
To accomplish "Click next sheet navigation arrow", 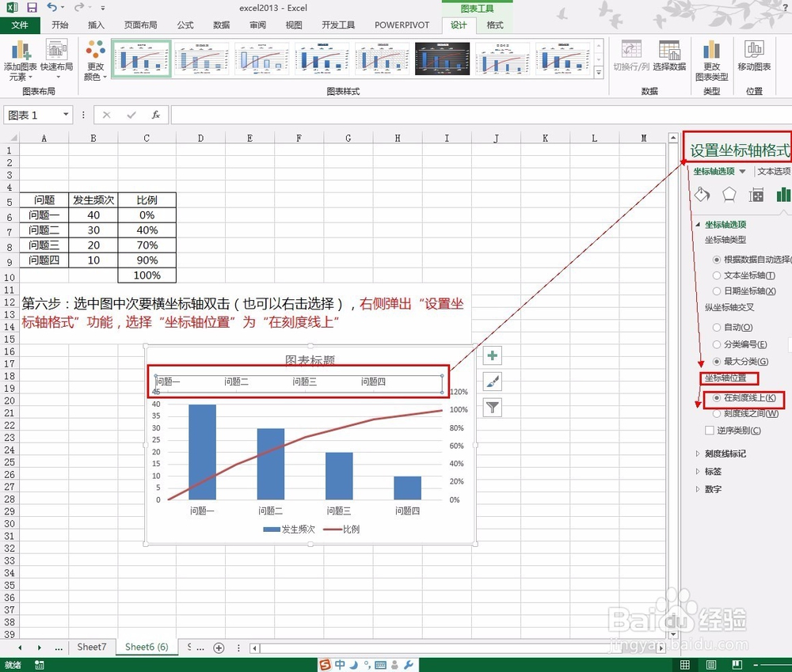I will (39, 647).
